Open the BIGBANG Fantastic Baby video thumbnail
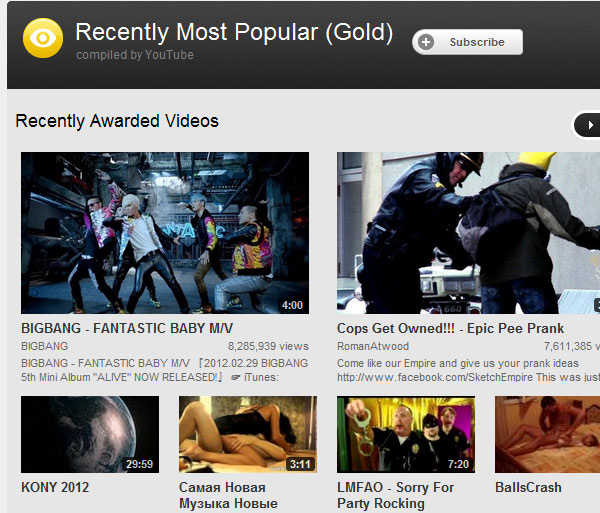This screenshot has width=600, height=513. tap(165, 233)
